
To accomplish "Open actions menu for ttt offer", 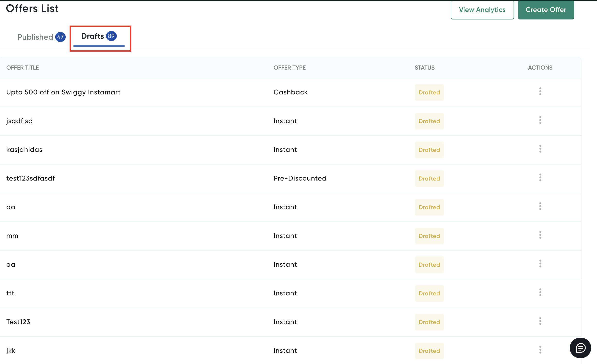I will [540, 292].
